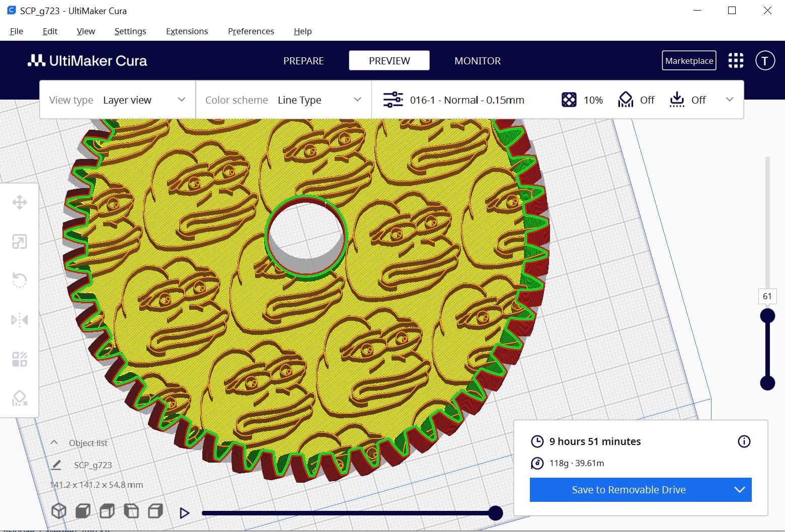Open the infill density setting
The height and width of the screenshot is (532, 785).
(x=582, y=100)
